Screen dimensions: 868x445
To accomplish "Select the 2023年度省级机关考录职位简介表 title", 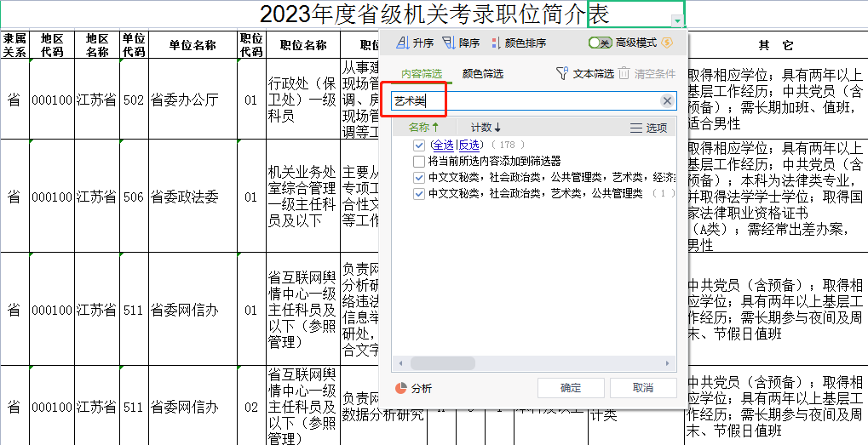I will [x=434, y=15].
